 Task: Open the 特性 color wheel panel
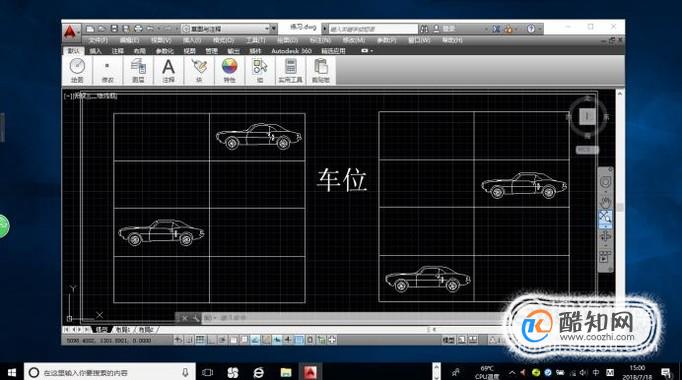pyautogui.click(x=229, y=70)
